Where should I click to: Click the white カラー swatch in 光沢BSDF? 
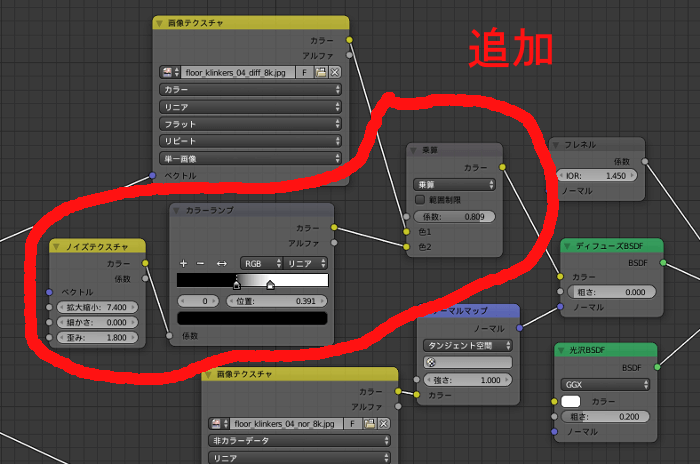pyautogui.click(x=571, y=401)
